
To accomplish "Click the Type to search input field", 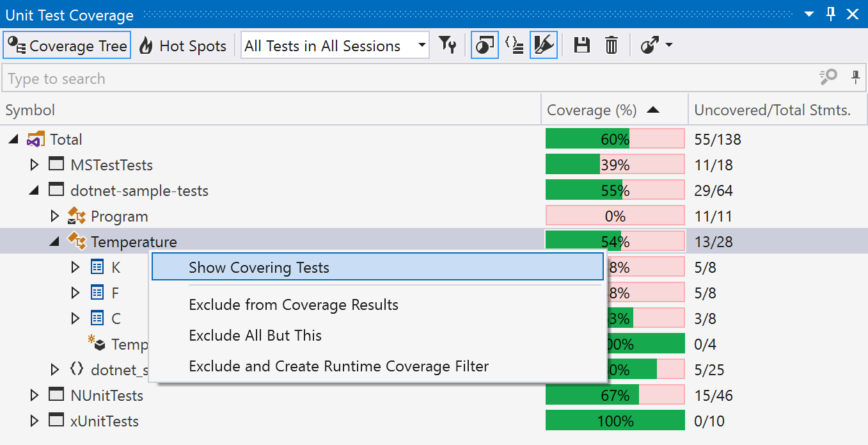I will tap(256, 78).
